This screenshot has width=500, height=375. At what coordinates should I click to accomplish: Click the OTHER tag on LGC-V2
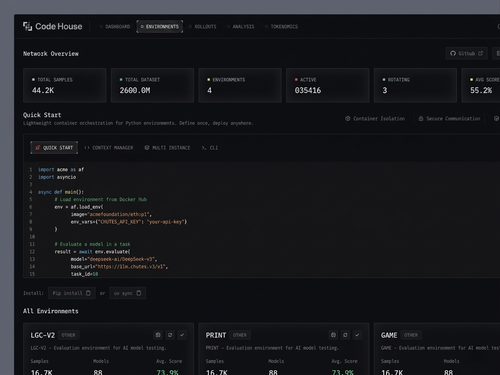(68, 335)
